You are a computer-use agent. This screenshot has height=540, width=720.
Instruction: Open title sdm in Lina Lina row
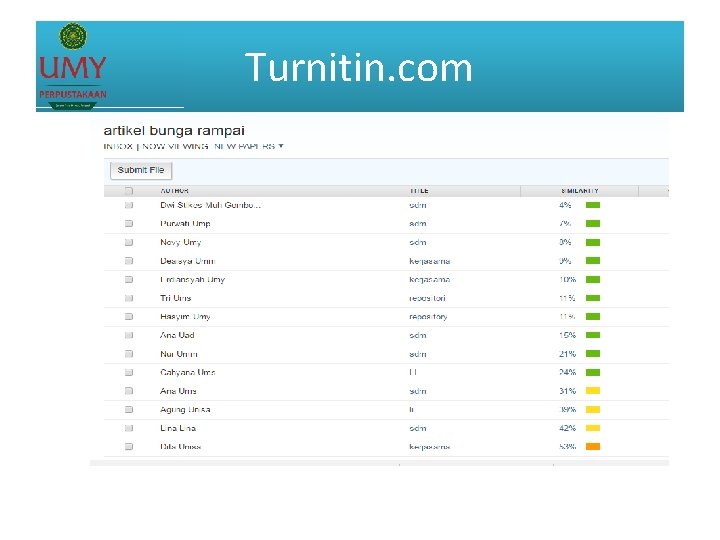[x=417, y=428]
